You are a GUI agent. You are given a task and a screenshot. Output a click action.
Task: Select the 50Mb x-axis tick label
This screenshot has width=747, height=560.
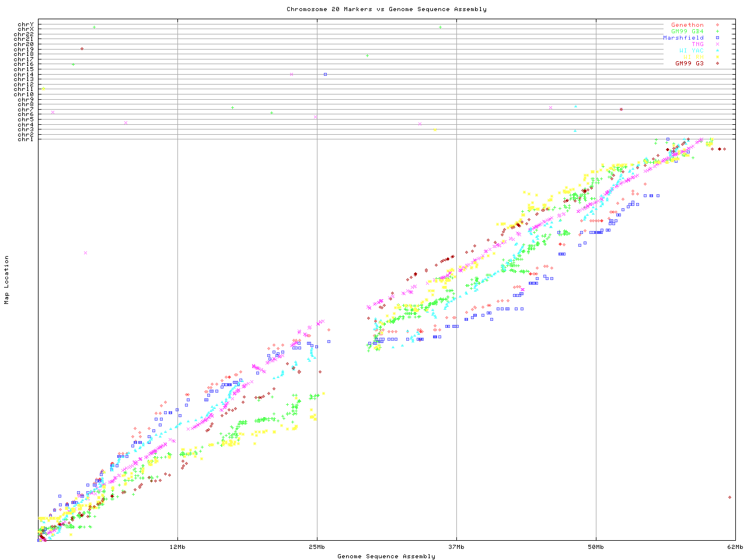596,547
